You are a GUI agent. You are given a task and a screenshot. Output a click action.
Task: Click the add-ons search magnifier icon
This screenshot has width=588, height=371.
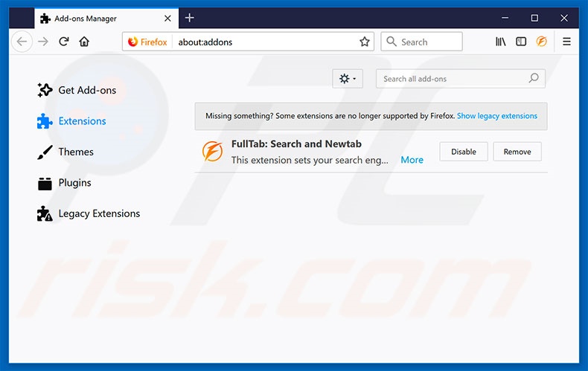tap(534, 78)
